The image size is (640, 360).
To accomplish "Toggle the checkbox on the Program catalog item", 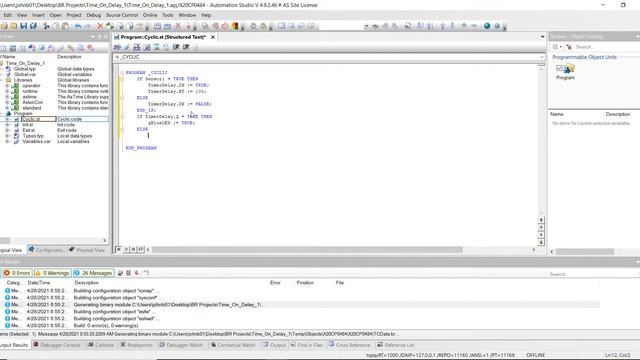I will (x=559, y=68).
